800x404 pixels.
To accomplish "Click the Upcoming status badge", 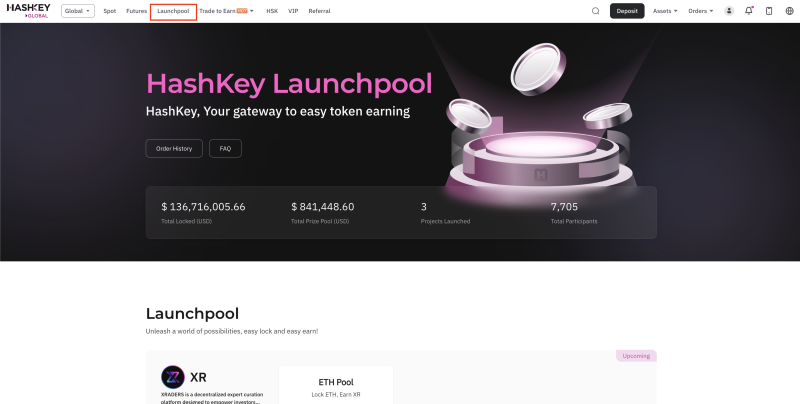I will 636,356.
